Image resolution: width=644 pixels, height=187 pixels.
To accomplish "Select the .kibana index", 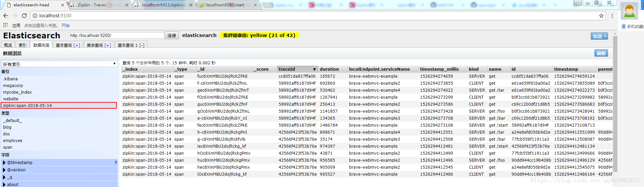I will [59, 79].
